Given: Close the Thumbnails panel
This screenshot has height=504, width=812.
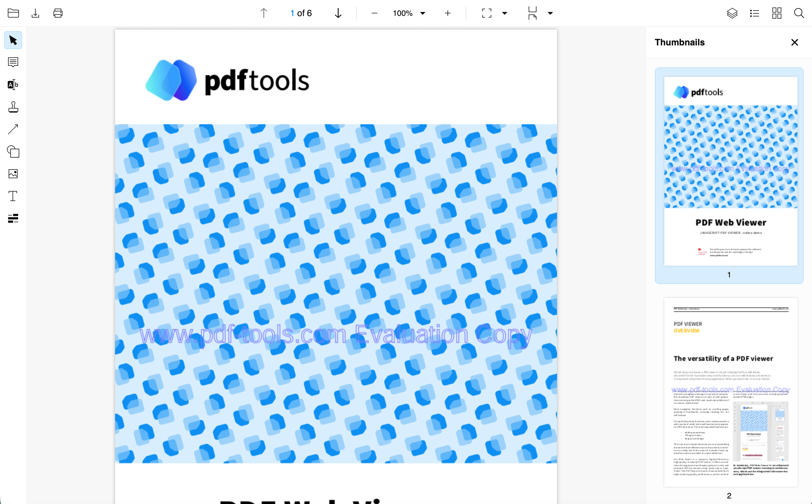Looking at the screenshot, I should pos(795,42).
